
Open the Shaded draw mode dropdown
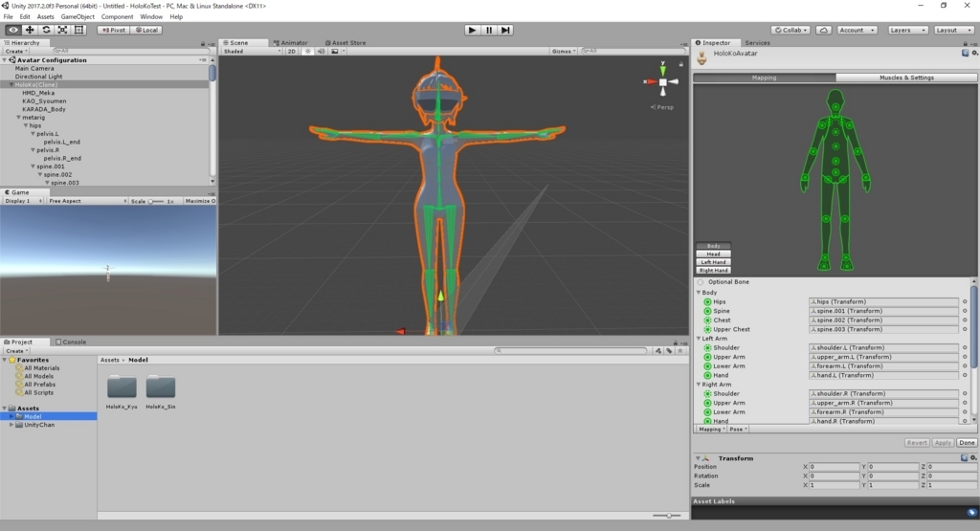click(x=252, y=52)
